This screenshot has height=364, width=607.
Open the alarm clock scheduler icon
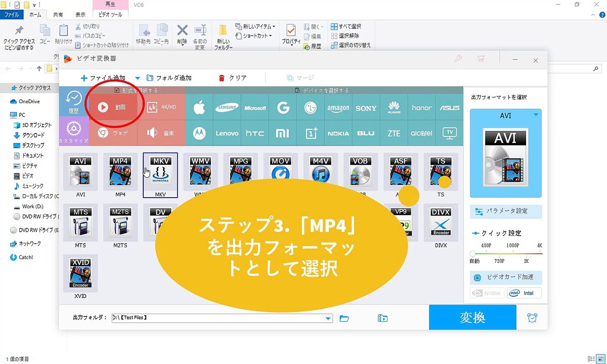[x=532, y=317]
